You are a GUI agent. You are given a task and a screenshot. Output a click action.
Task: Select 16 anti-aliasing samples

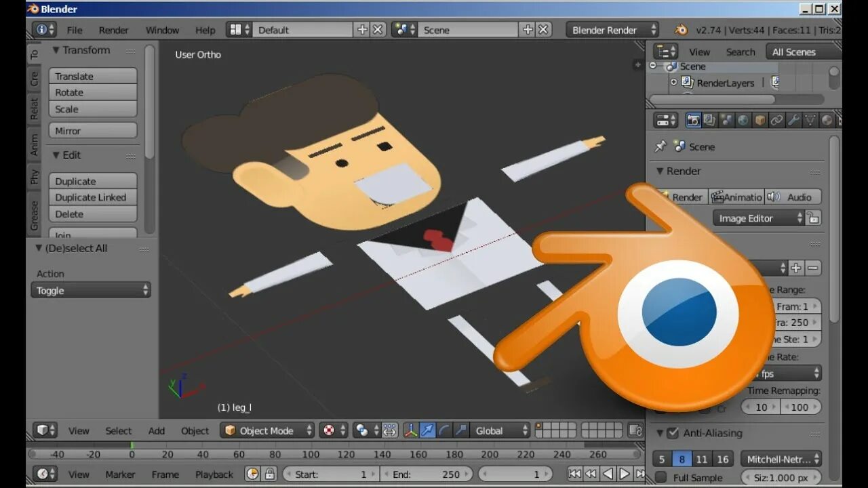pyautogui.click(x=723, y=459)
